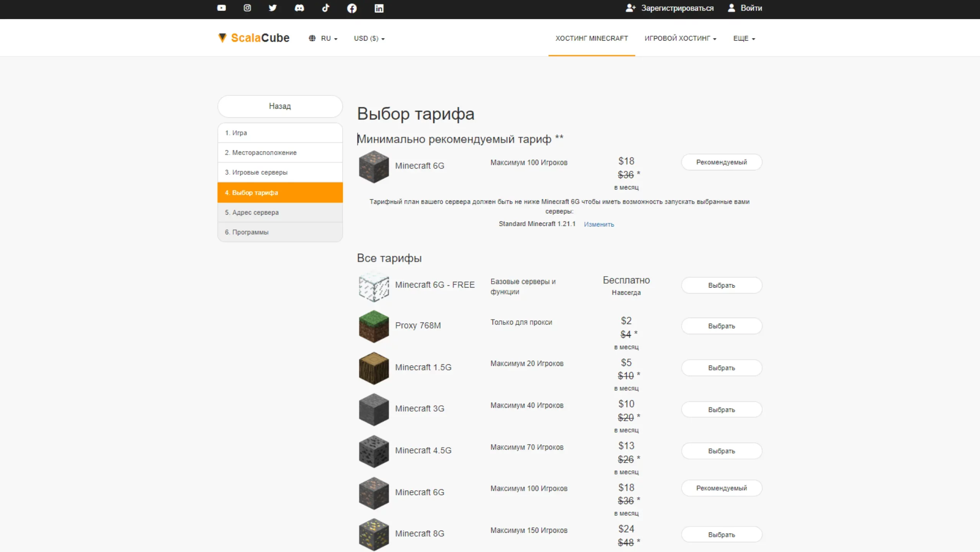Click the ScalaCube logo
This screenshot has height=552, width=980.
pyautogui.click(x=254, y=38)
